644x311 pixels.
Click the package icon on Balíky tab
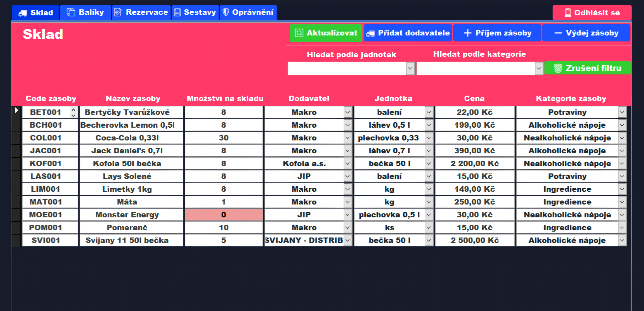(x=71, y=12)
